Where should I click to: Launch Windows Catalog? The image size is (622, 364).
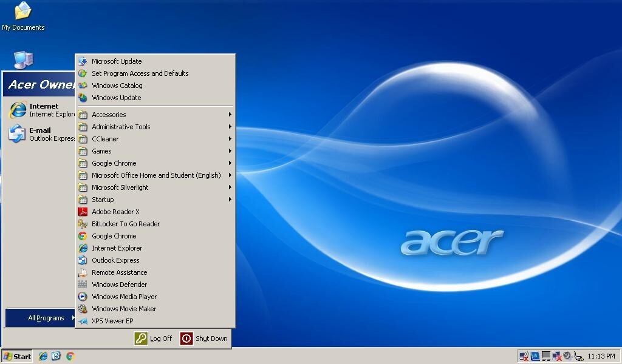tap(155, 86)
